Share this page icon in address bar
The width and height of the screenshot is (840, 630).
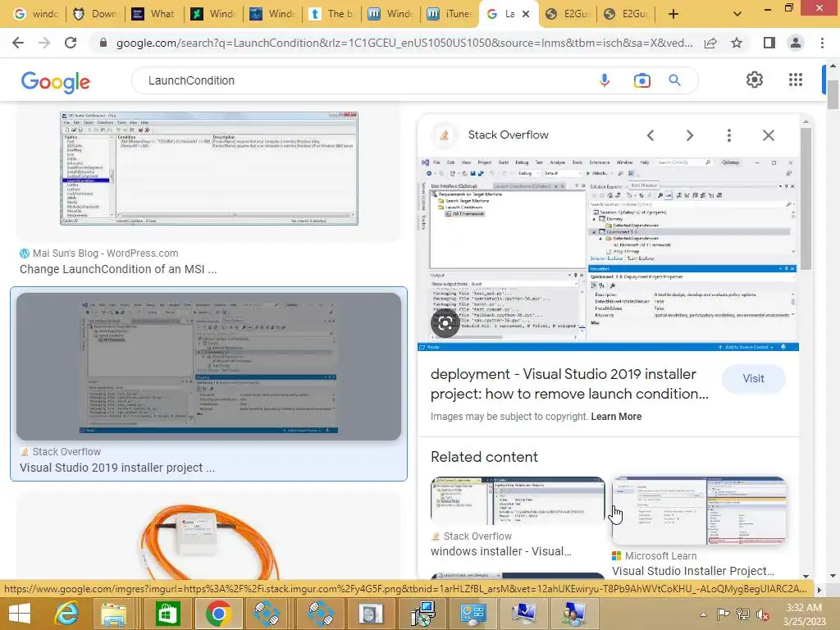710,43
